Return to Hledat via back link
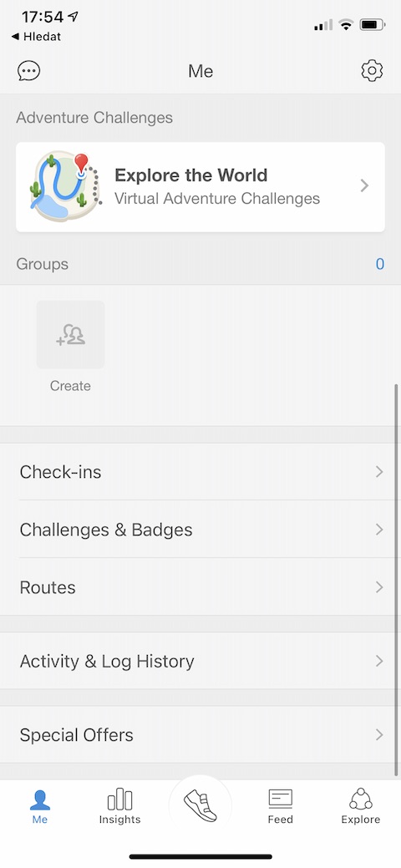401x868 pixels. pyautogui.click(x=36, y=37)
